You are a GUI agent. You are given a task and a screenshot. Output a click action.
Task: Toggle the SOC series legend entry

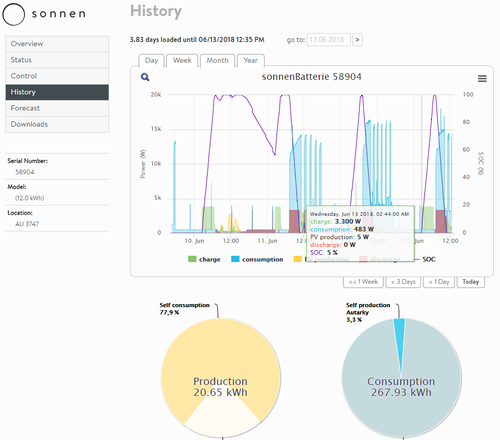tap(425, 259)
